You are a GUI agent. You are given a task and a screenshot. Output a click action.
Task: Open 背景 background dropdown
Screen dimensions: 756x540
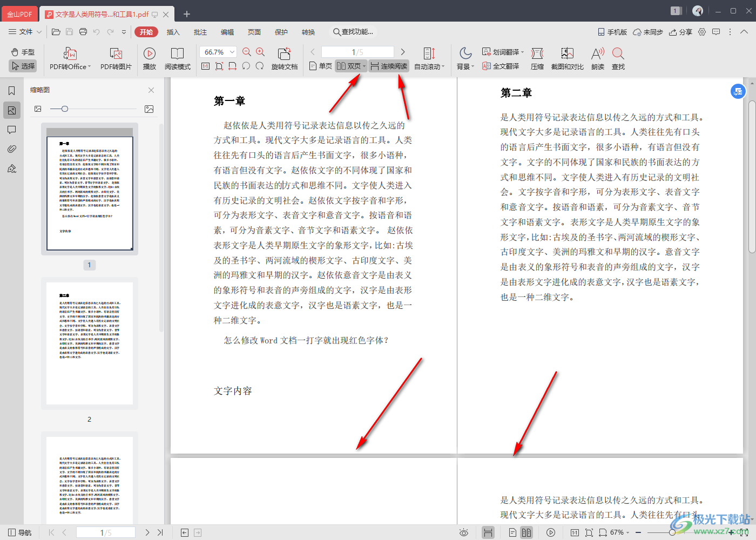(x=465, y=59)
